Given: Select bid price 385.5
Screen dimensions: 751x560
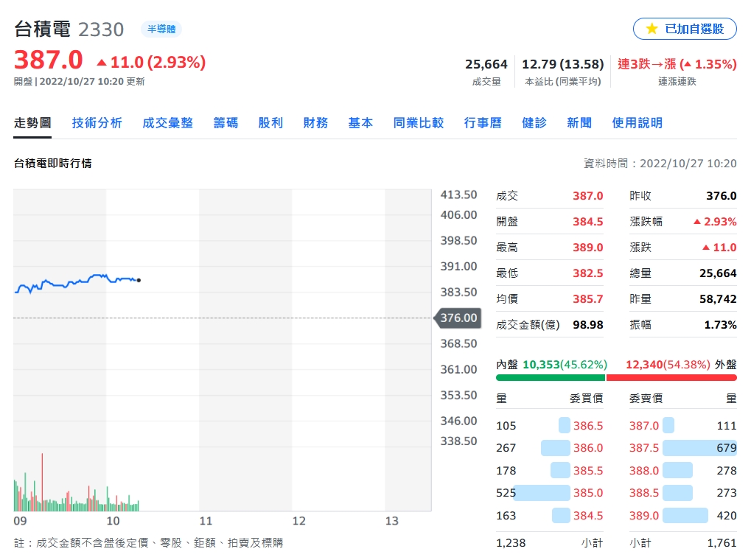Looking at the screenshot, I should [588, 471].
